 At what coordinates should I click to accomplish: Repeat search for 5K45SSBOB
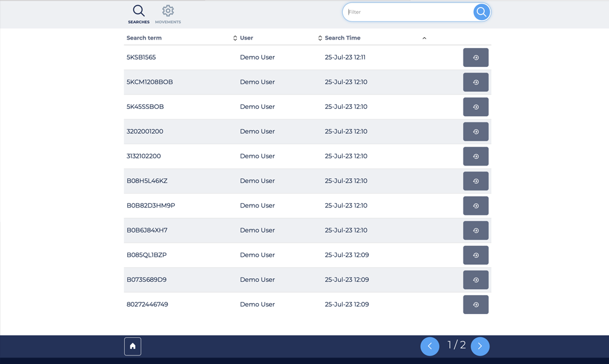click(x=476, y=107)
